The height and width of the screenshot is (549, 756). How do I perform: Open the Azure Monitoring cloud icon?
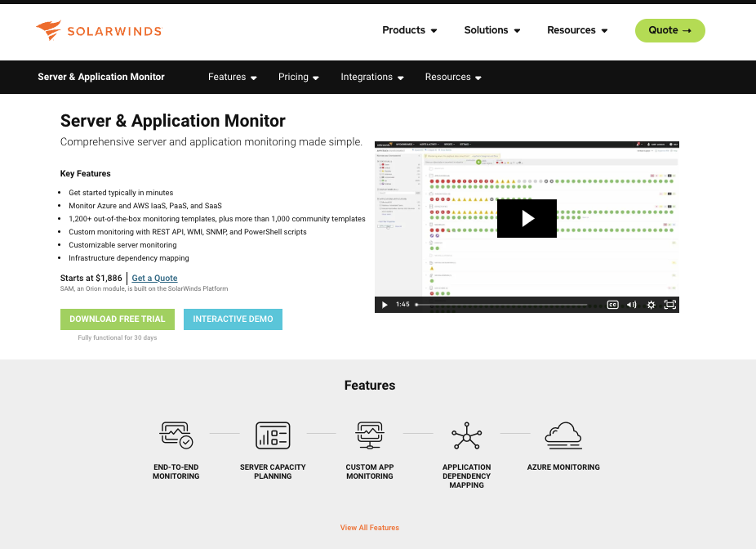tap(563, 435)
